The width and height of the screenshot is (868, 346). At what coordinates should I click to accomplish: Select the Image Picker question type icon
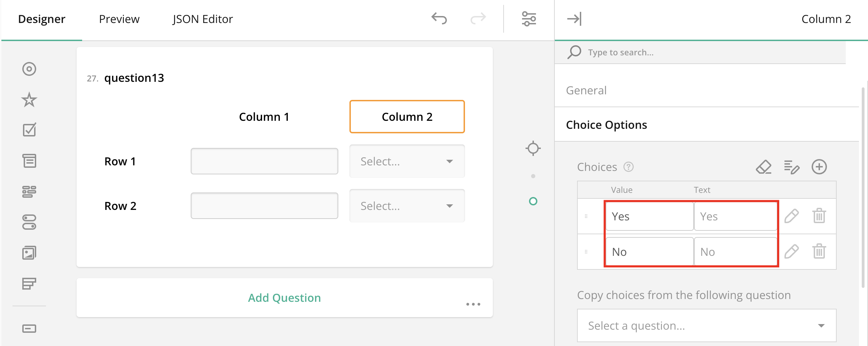coord(30,252)
